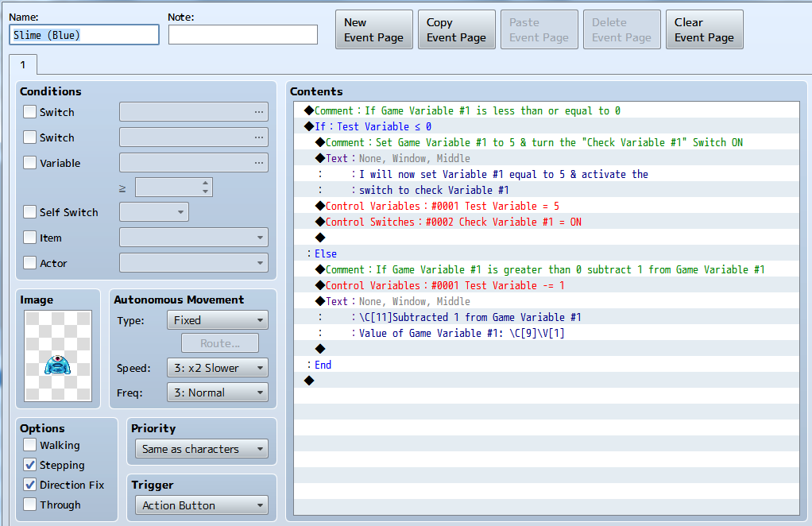Viewport: 812px width, 526px height.
Task: Select the Control Switches command line
Action: pos(453,222)
